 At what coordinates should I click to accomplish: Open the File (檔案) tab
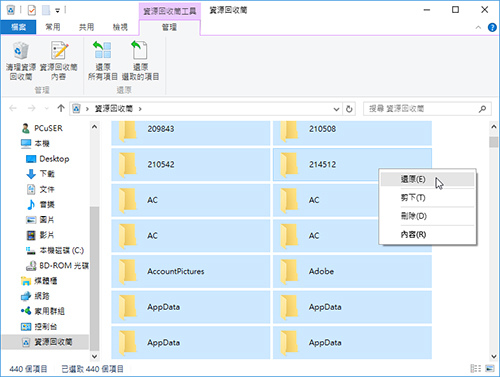18,27
